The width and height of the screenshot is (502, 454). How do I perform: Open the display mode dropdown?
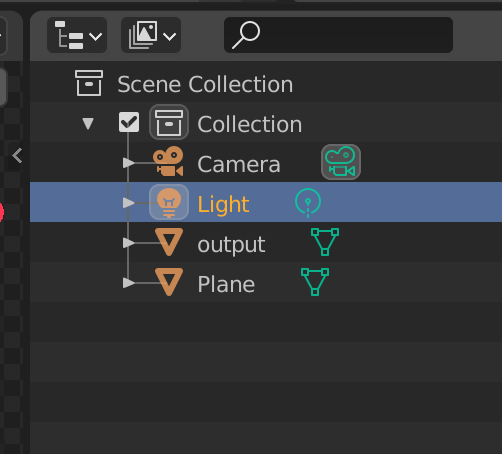pos(151,35)
